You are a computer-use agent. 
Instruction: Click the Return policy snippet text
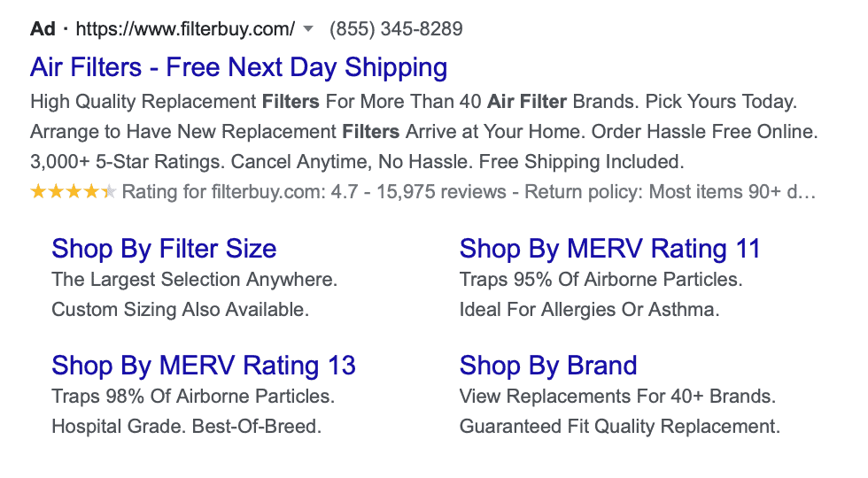tap(670, 192)
